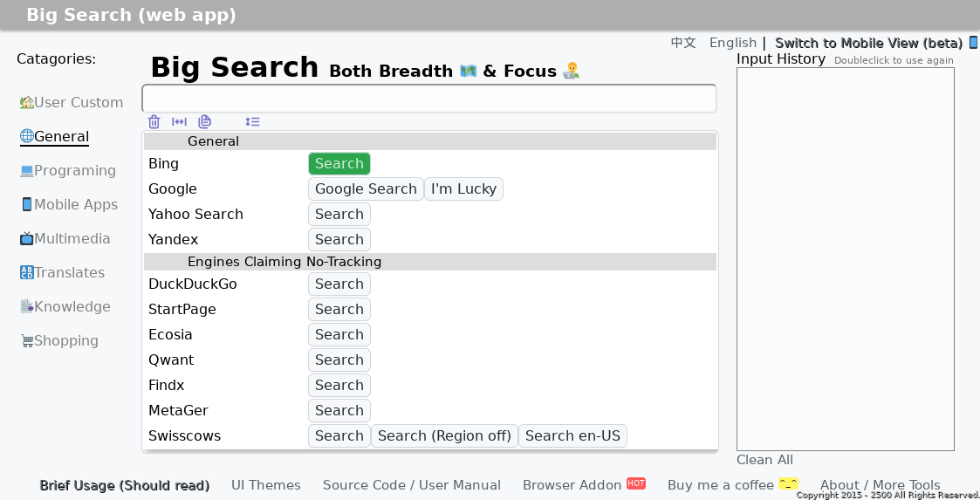The height and width of the screenshot is (500, 980).
Task: Click the Big Search (web app) title
Action: [131, 15]
